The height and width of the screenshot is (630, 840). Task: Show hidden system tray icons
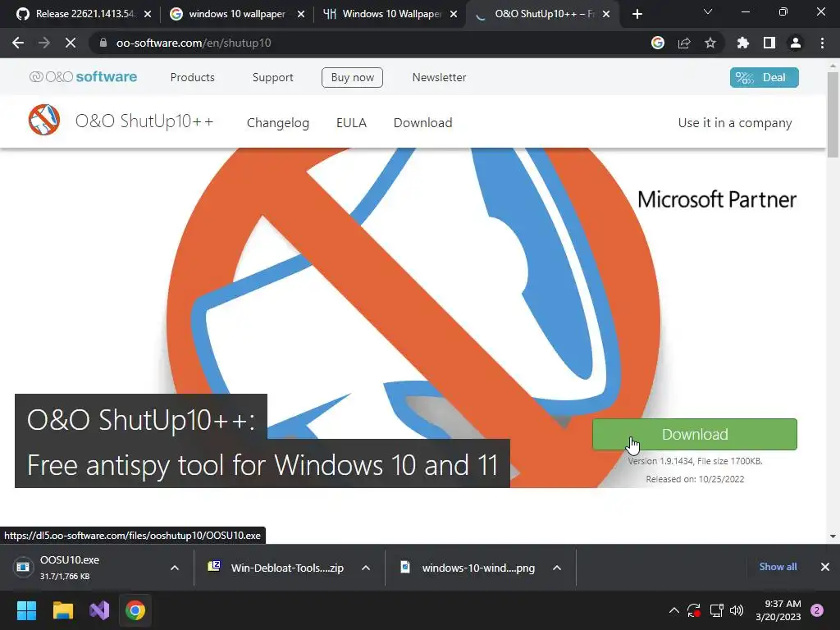[674, 610]
